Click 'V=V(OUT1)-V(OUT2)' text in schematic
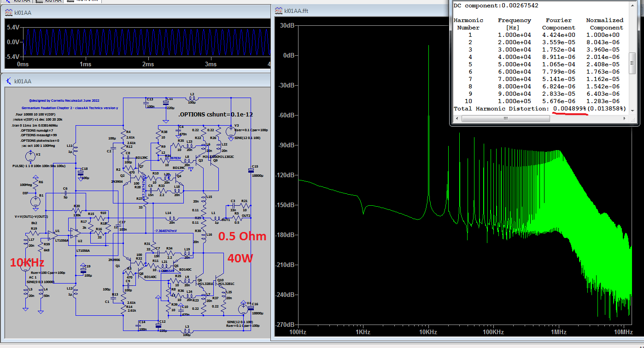Screen dimensions: 644x348 coord(31,216)
